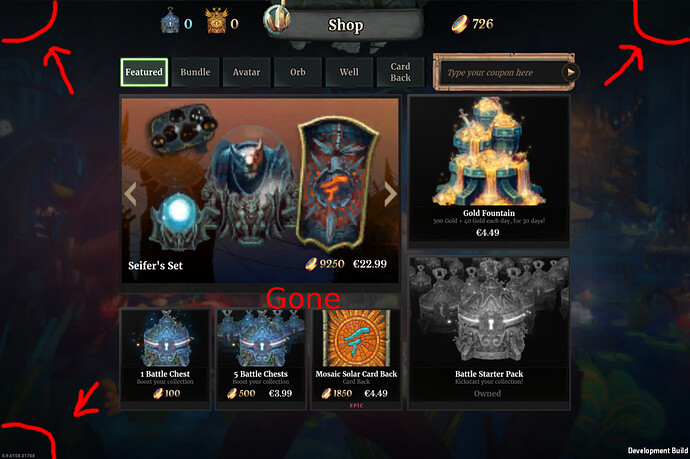Submit coupon with the arrow button

click(570, 72)
